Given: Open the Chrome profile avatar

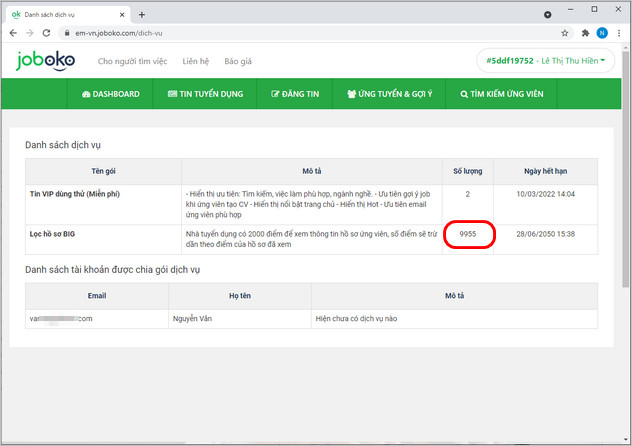Looking at the screenshot, I should tap(602, 33).
